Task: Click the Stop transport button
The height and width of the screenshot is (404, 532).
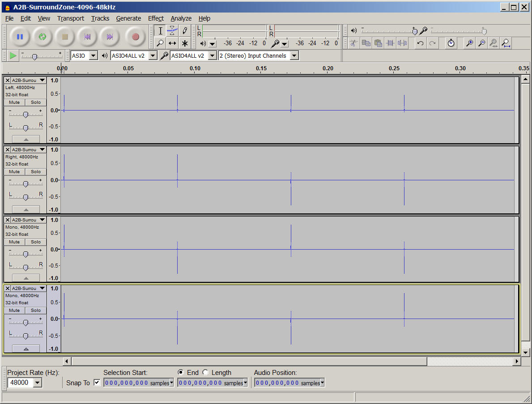Action: pyautogui.click(x=65, y=37)
